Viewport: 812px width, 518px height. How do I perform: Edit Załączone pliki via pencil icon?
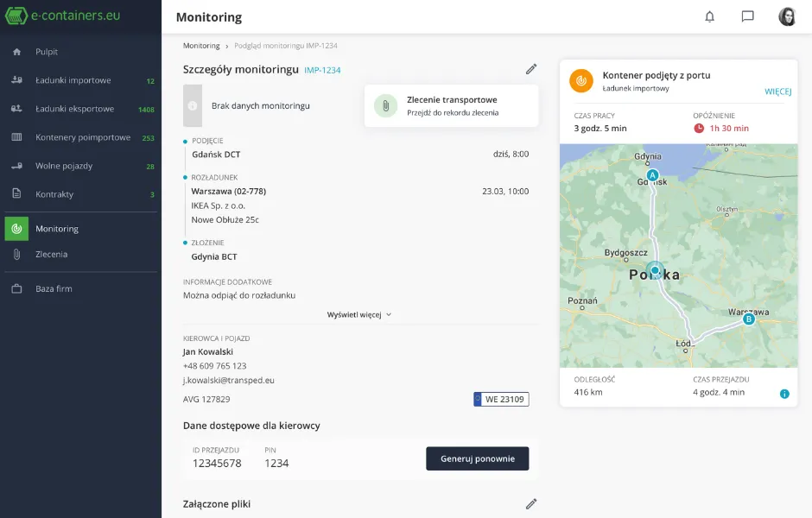click(x=531, y=503)
